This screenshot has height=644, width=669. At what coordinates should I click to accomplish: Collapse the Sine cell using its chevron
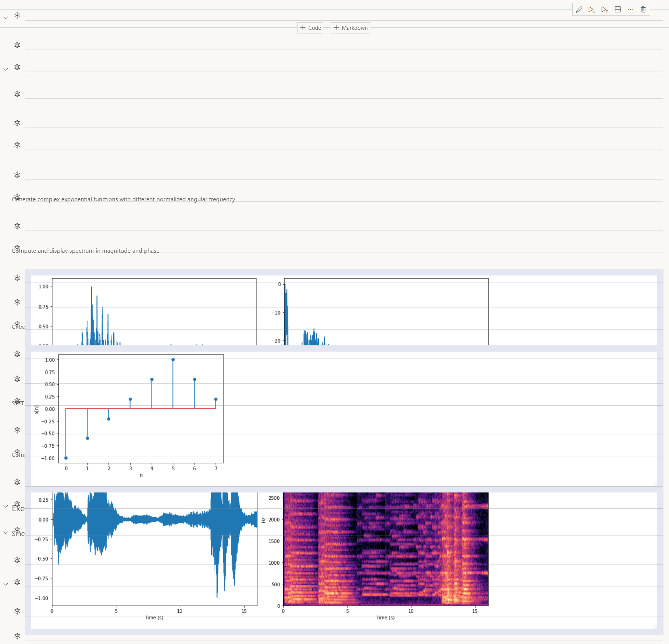[x=5, y=533]
